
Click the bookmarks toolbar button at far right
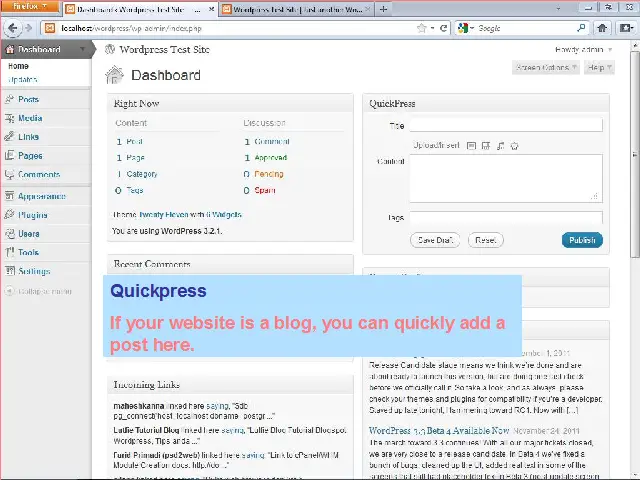[x=626, y=28]
